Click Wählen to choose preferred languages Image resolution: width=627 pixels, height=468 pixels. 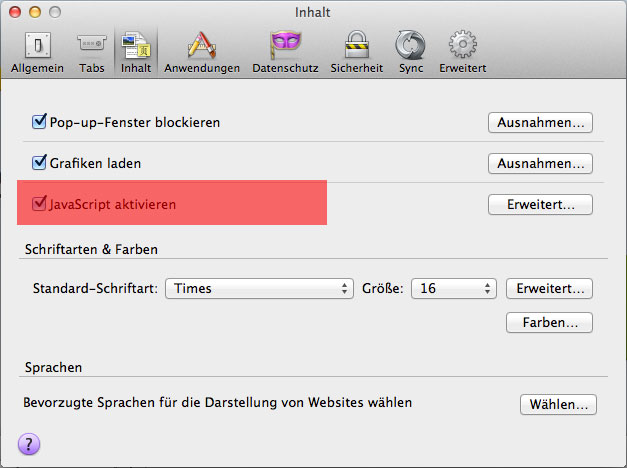(558, 405)
